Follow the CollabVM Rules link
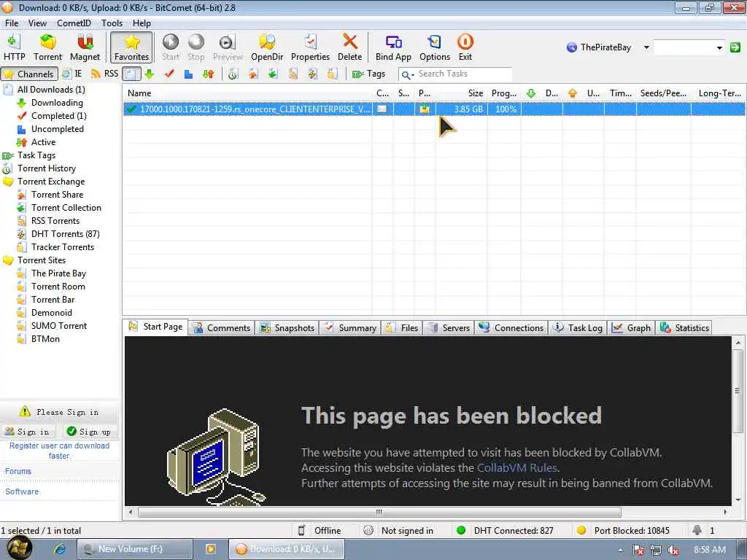The image size is (747, 560). pos(517,468)
